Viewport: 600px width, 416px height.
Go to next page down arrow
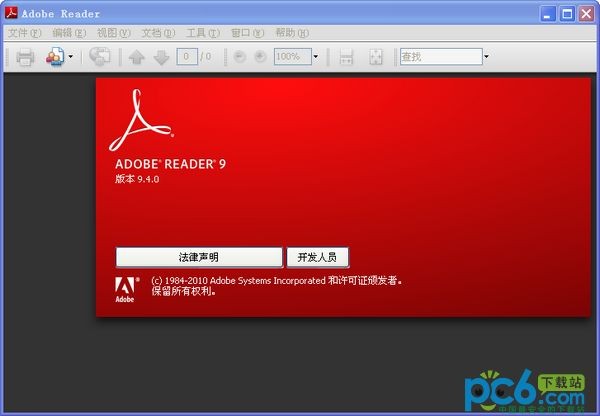(161, 57)
